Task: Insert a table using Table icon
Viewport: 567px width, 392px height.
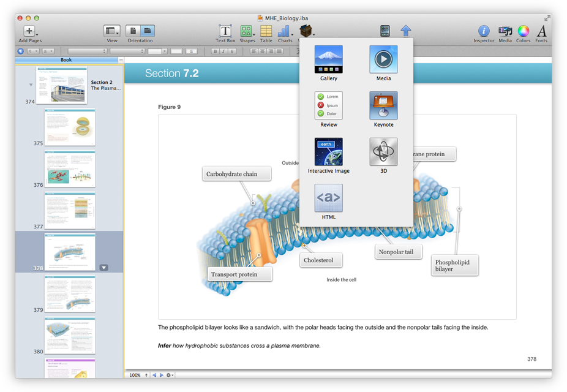Action: tap(266, 31)
